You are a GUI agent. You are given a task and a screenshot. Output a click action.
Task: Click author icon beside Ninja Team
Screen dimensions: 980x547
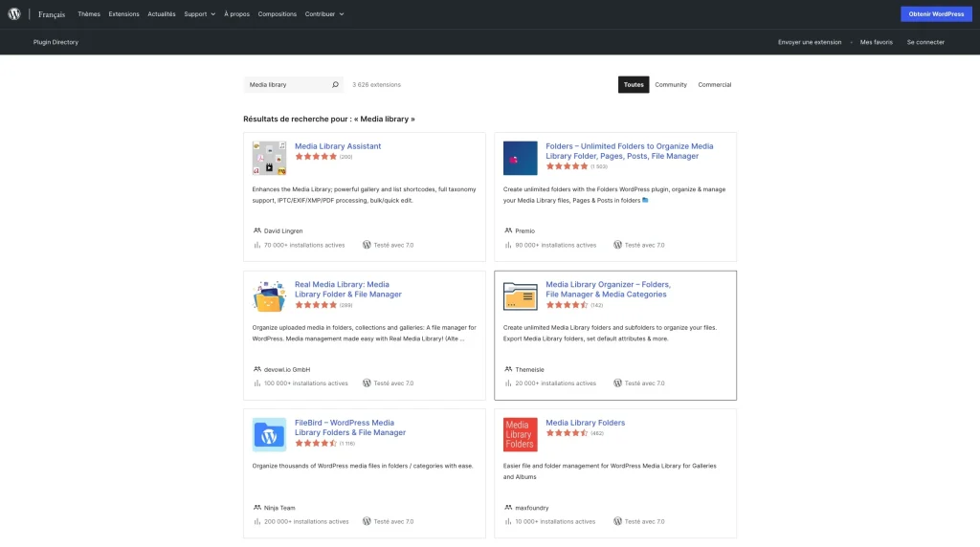(x=256, y=508)
